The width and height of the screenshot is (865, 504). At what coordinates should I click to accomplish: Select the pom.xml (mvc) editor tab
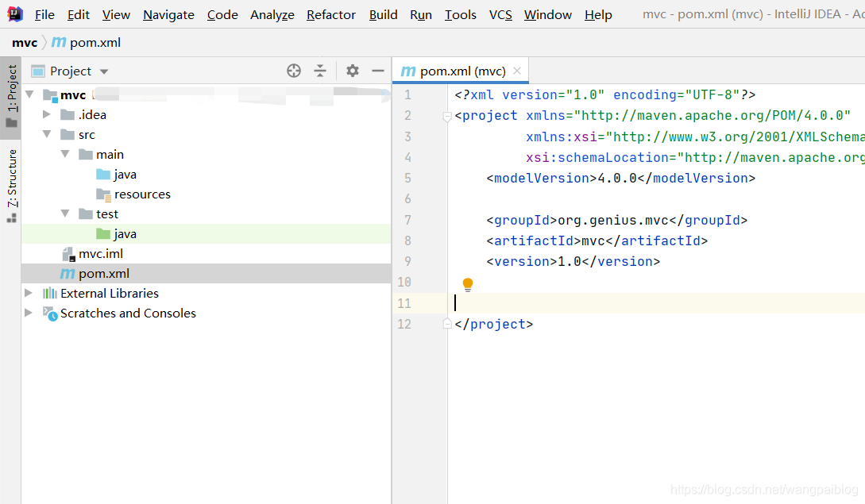coord(460,71)
